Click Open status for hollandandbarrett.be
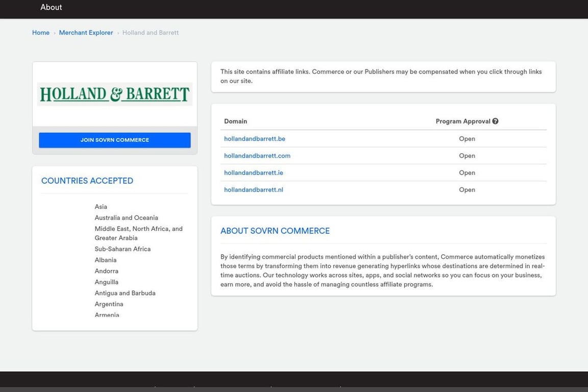This screenshot has width=588, height=392. (467, 139)
